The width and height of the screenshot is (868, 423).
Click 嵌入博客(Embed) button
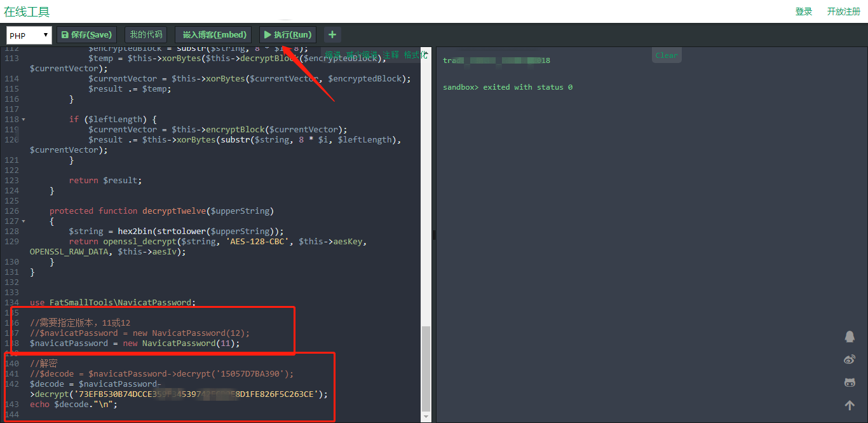pos(214,34)
